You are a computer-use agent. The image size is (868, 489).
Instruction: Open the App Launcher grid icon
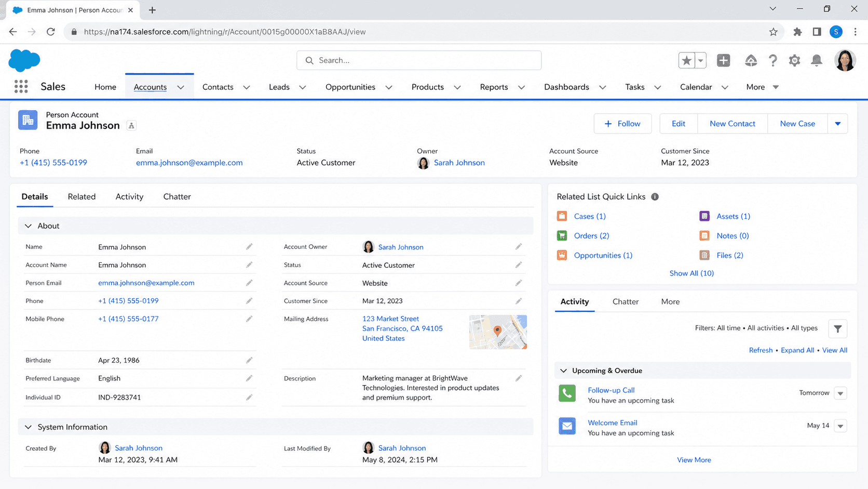21,87
